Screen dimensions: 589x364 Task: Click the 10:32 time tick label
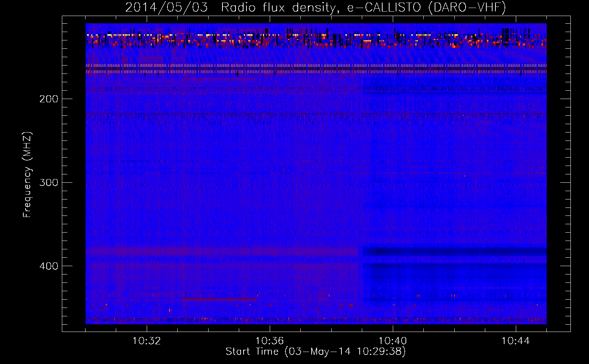click(147, 341)
